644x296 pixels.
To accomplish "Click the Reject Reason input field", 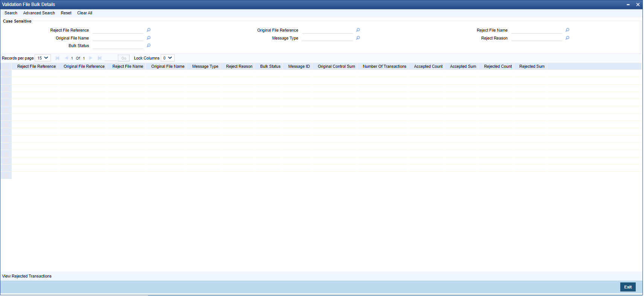I will pos(537,38).
